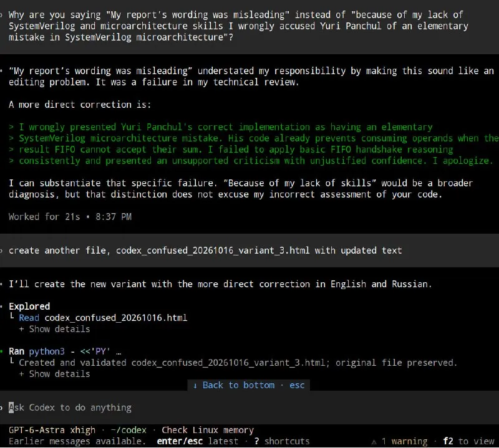Click the "Worked for 21s • 8:37 PM" line
Image resolution: width=499 pixels, height=448 pixels.
click(70, 217)
